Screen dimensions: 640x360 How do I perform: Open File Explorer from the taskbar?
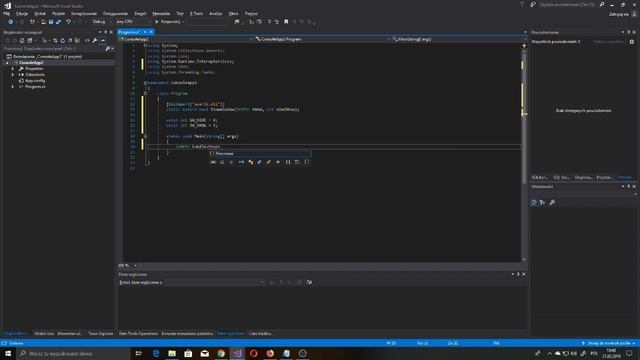pyautogui.click(x=172, y=353)
